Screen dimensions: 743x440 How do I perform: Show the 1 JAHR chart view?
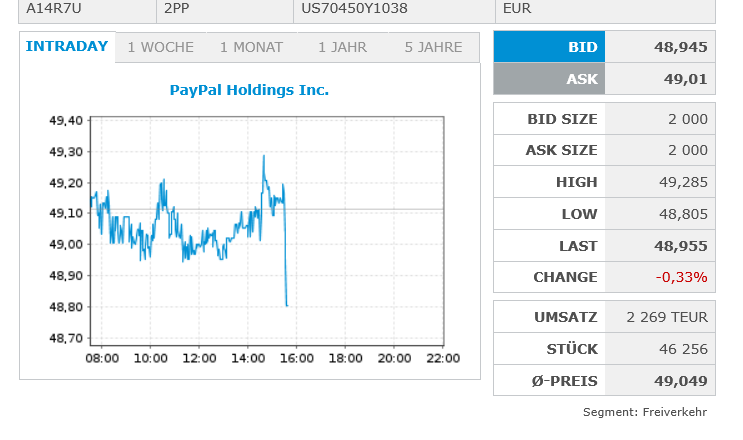342,47
